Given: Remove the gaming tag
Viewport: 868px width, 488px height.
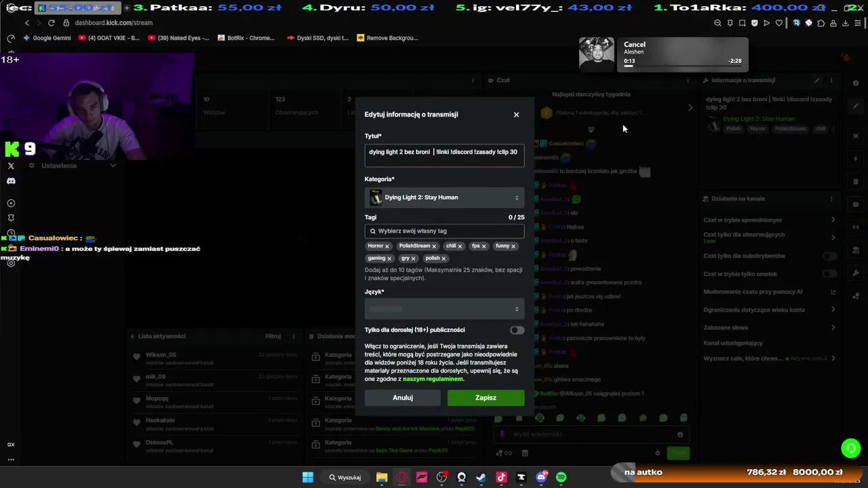Looking at the screenshot, I should click(x=389, y=259).
